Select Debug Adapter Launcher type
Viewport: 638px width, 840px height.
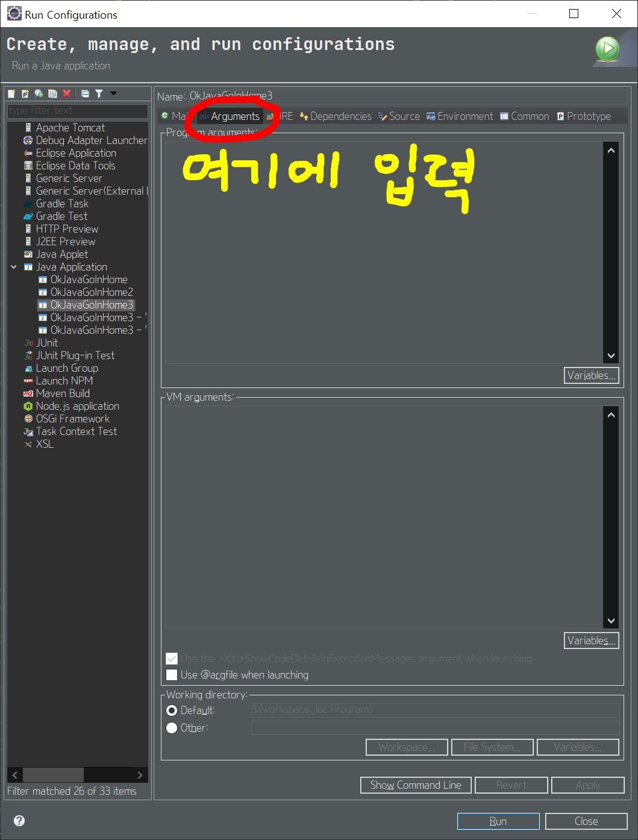[x=84, y=140]
